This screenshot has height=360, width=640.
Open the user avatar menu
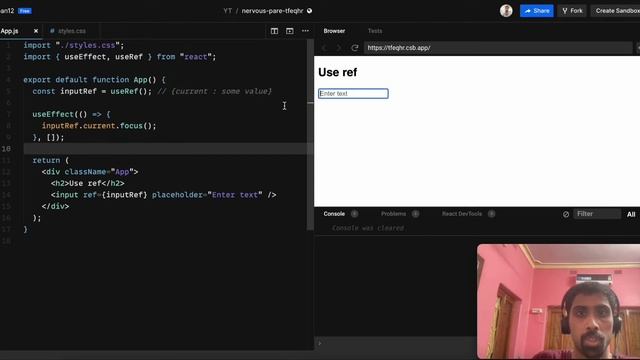(x=506, y=11)
